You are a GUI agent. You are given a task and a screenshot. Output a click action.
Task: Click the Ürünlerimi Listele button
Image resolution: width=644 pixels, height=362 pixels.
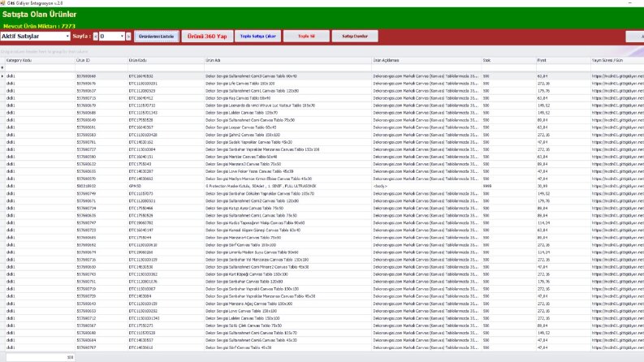[157, 36]
